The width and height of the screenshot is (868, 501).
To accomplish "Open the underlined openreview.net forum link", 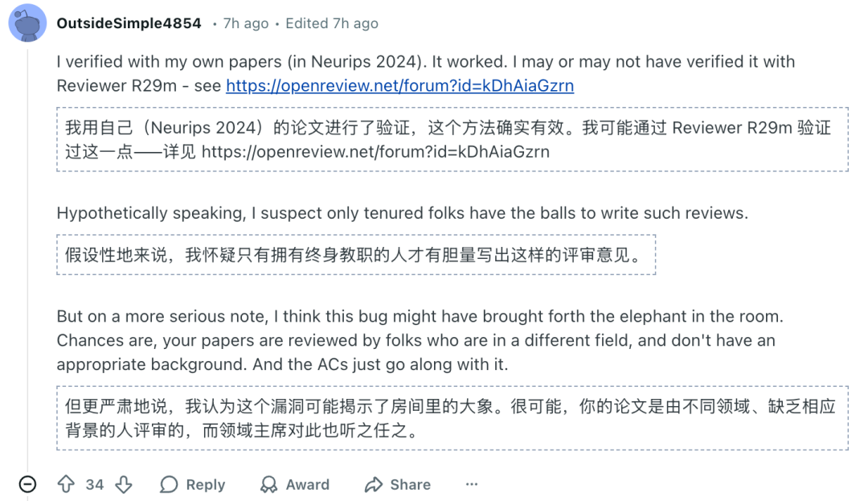I will tap(399, 85).
